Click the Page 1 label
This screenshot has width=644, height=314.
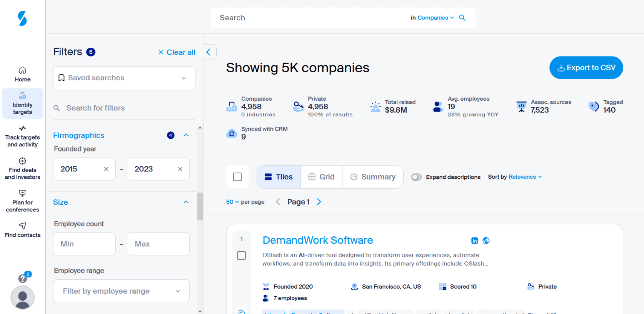(299, 202)
